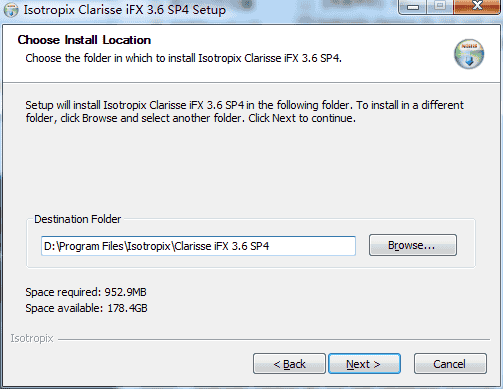This screenshot has width=503, height=389.
Task: Return to the previous step with Back
Action: tap(289, 364)
